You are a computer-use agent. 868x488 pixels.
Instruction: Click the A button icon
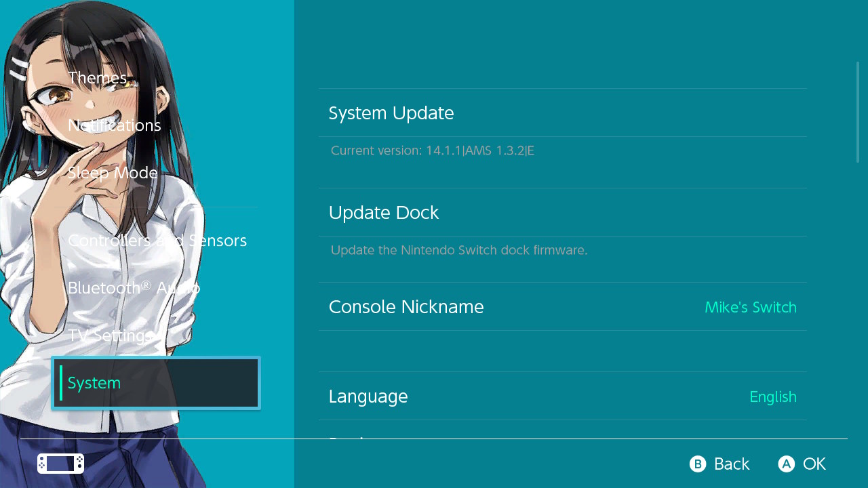point(787,464)
